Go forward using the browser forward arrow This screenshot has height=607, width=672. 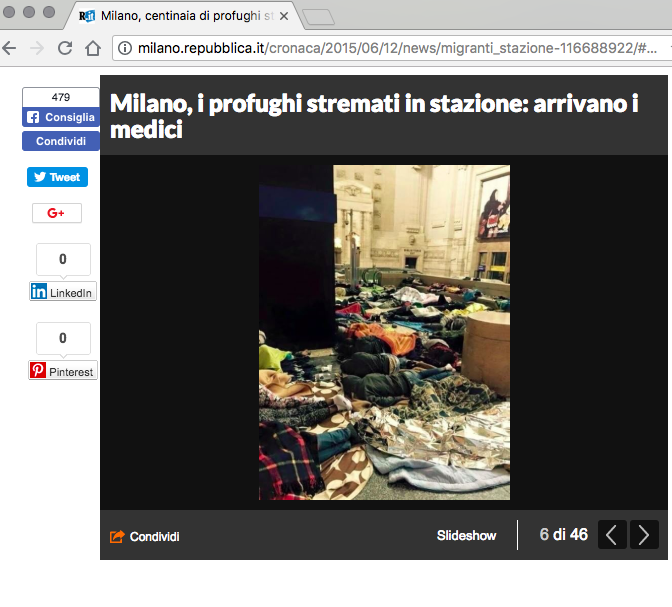point(37,48)
